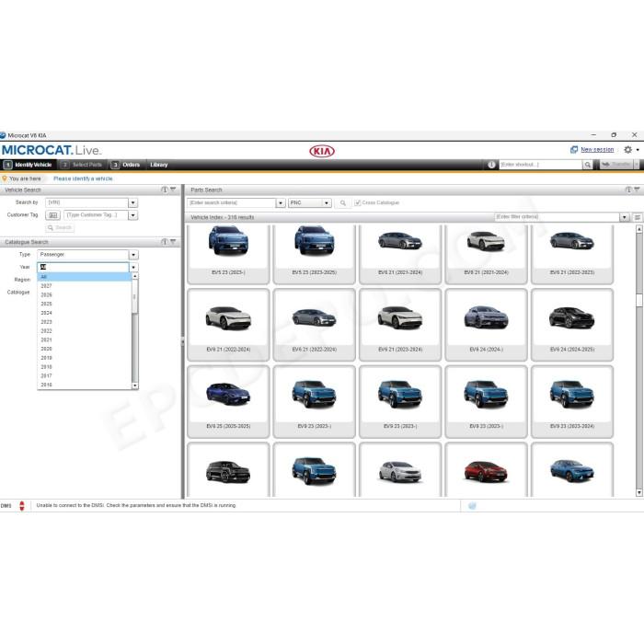Screen dimensions: 644x644
Task: Click the red DMS connection status icon
Action: [x=22, y=506]
